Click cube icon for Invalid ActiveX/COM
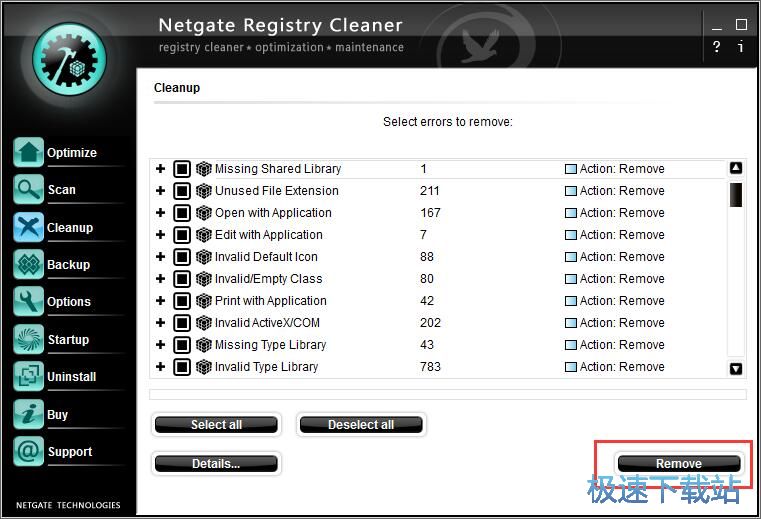This screenshot has width=761, height=519. point(204,323)
